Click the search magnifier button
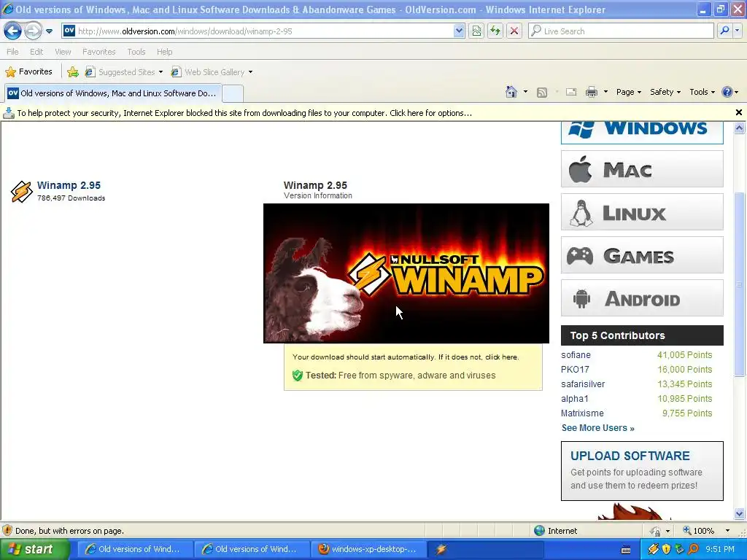The image size is (747, 560). click(724, 31)
